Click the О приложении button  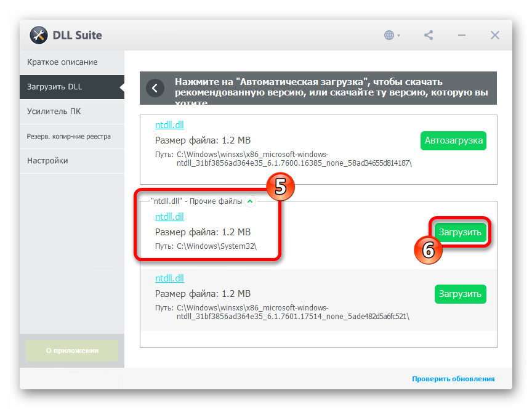pos(71,350)
